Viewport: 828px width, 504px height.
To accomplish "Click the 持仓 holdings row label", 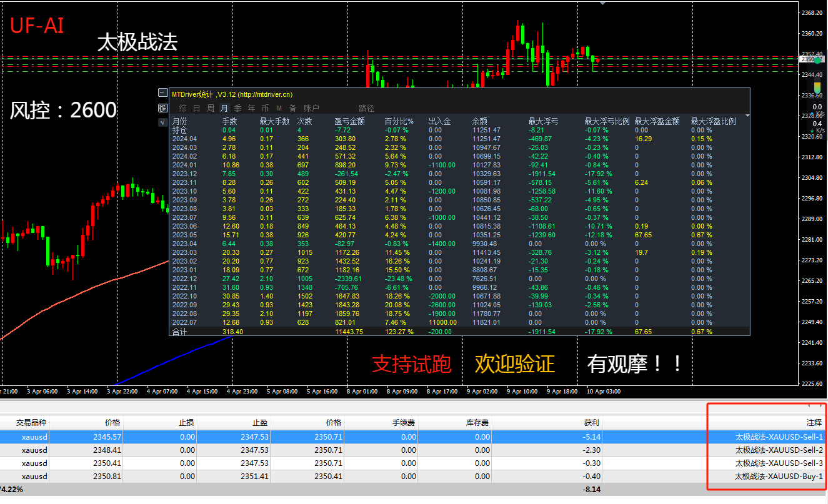I will pyautogui.click(x=179, y=130).
